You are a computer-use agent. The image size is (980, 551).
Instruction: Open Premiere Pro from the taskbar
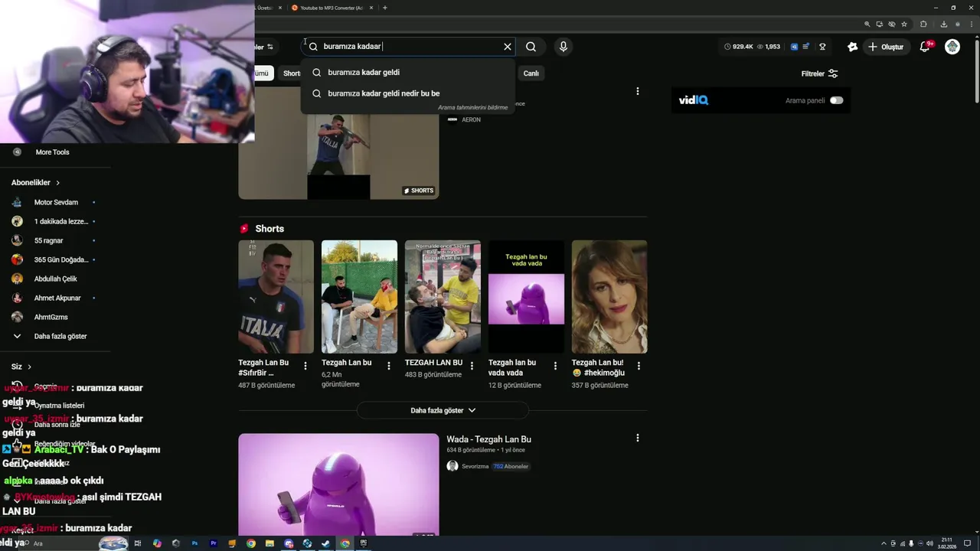pos(214,543)
